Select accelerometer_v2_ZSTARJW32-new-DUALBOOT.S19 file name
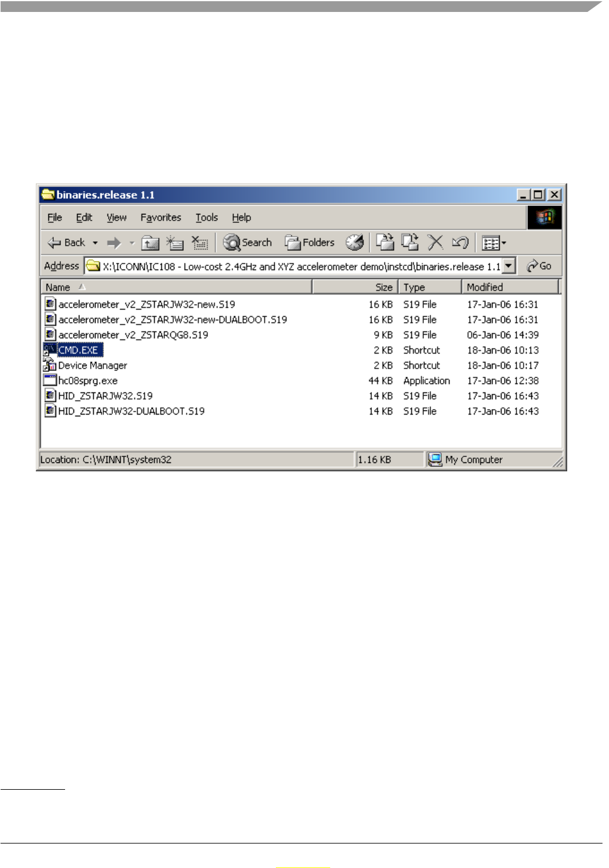The width and height of the screenshot is (609, 868). click(x=173, y=320)
